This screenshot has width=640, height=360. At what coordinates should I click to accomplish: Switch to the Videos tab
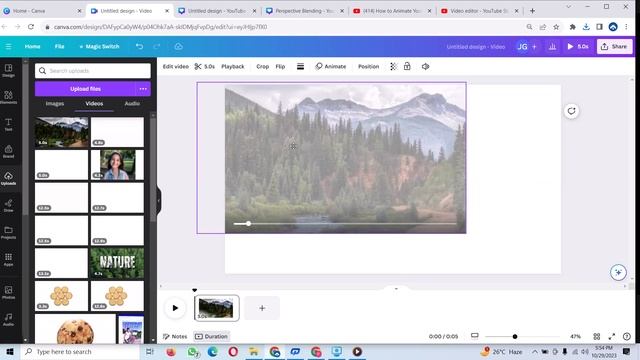(94, 104)
